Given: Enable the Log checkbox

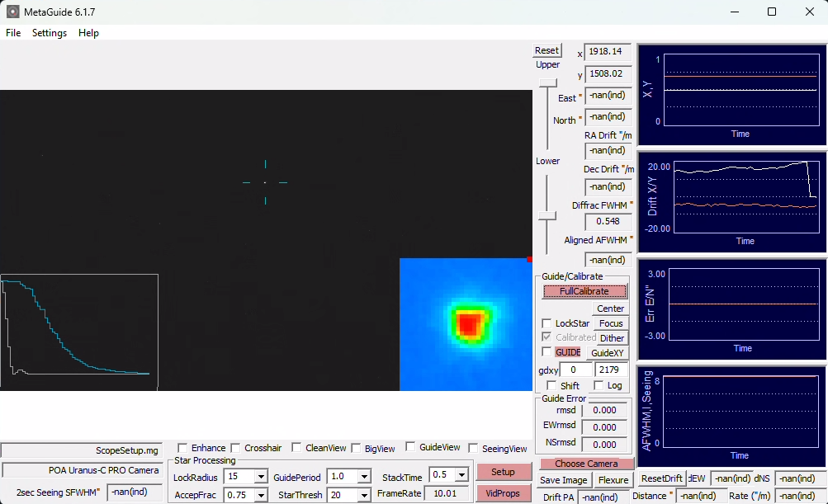Looking at the screenshot, I should [599, 386].
